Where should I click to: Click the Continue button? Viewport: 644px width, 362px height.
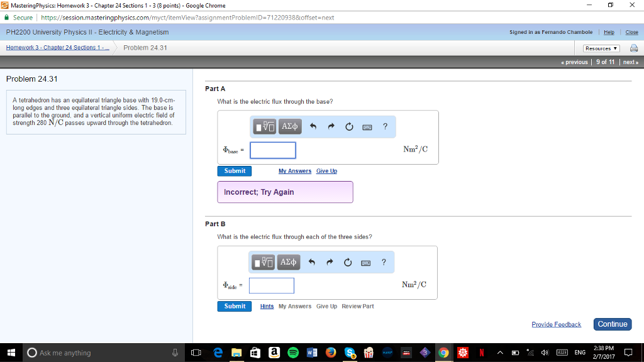613,324
